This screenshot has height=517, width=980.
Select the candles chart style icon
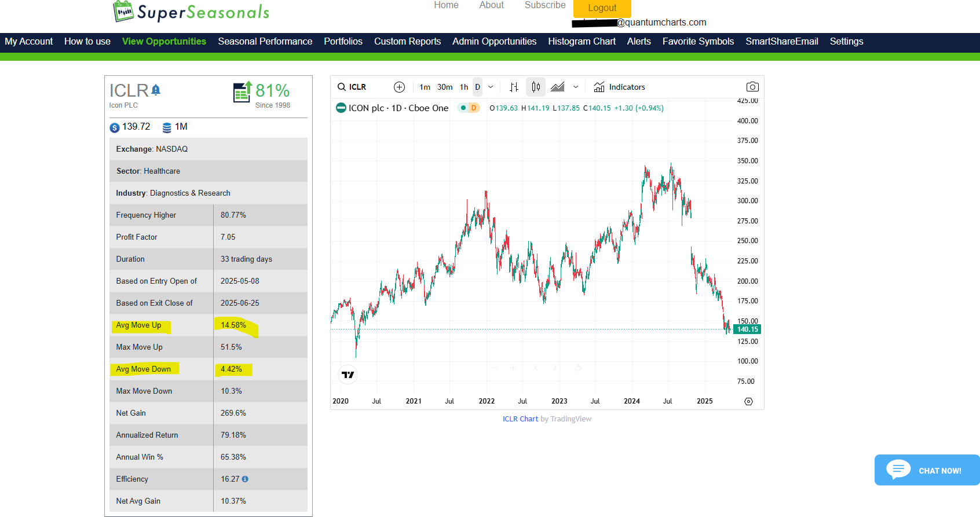tap(536, 87)
